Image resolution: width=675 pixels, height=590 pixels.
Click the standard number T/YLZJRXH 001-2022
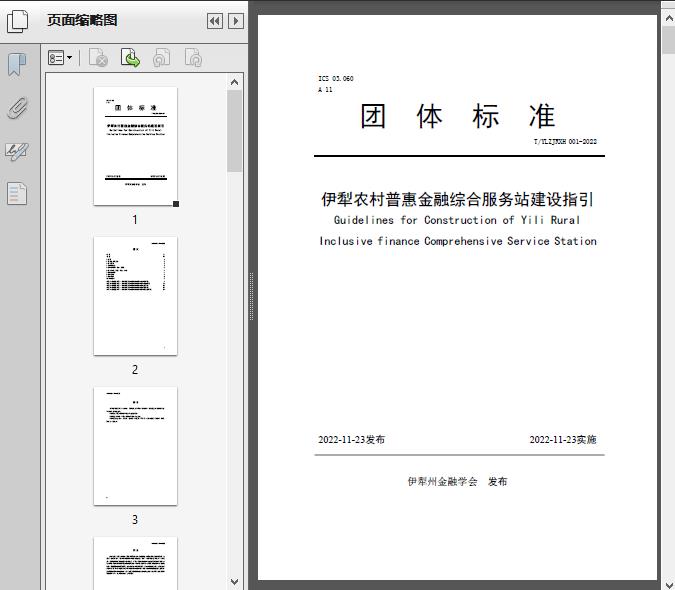point(565,142)
